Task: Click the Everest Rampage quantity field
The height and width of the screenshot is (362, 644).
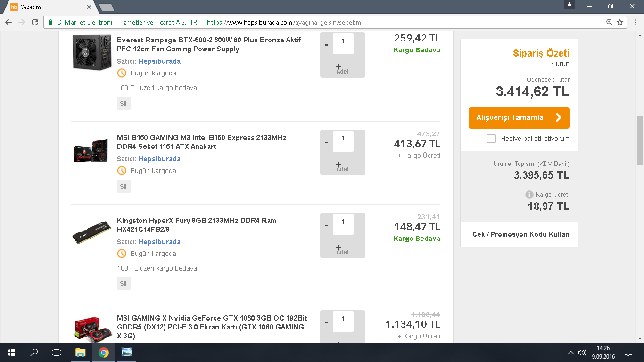Action: (x=343, y=44)
